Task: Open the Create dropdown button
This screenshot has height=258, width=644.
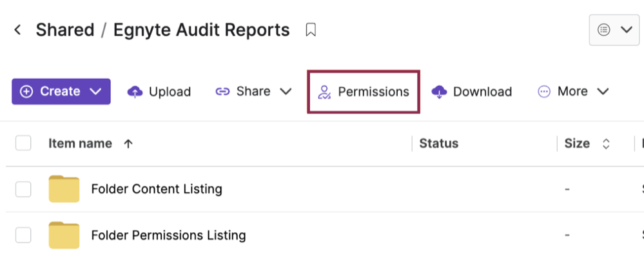Action: coord(61,91)
